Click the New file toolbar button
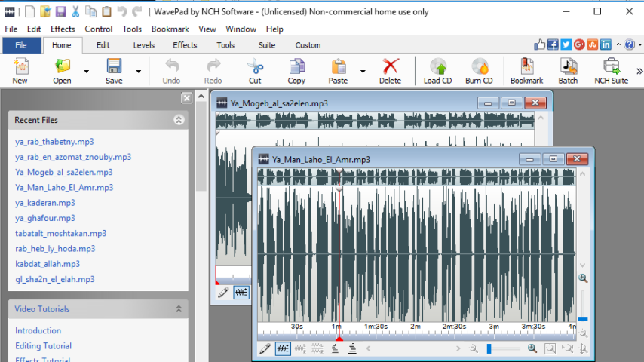 20,71
